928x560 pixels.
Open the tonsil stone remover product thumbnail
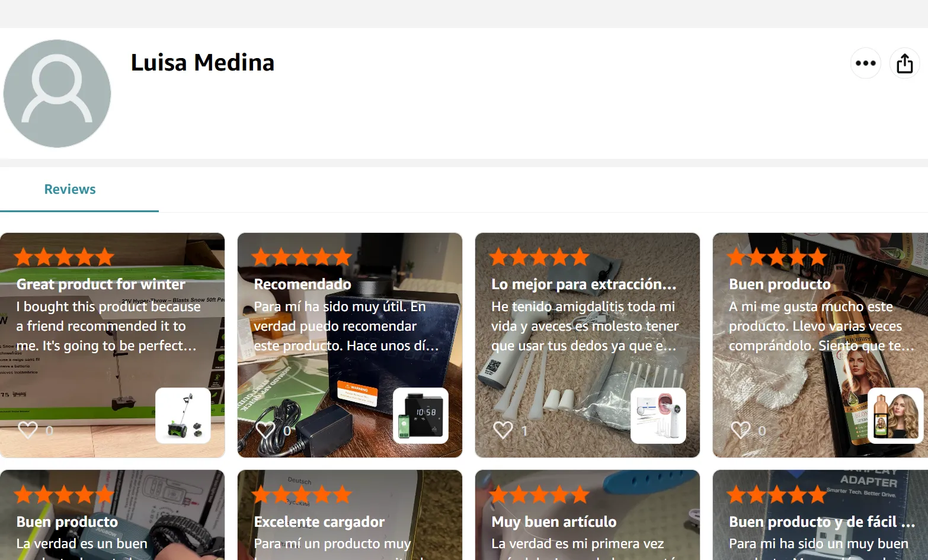[658, 415]
